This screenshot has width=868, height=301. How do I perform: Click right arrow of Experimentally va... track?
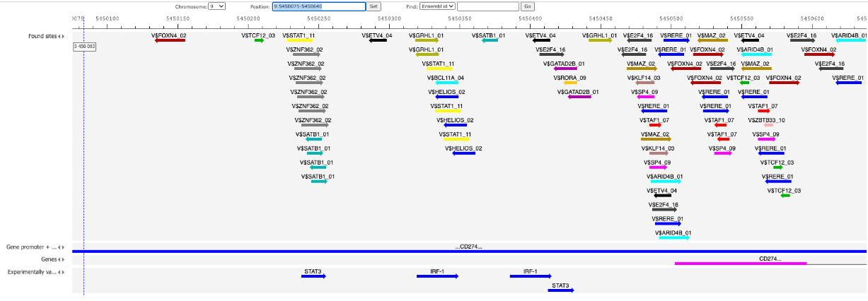pos(64,272)
